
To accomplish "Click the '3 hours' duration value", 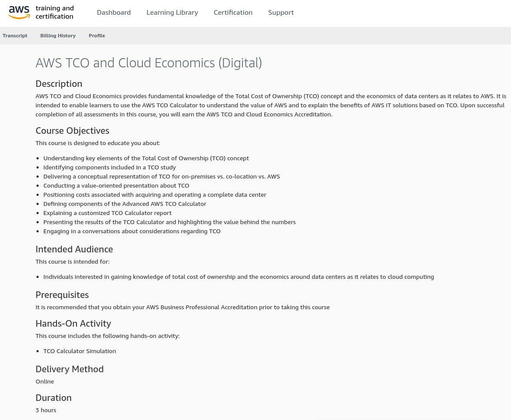I will pyautogui.click(x=46, y=410).
